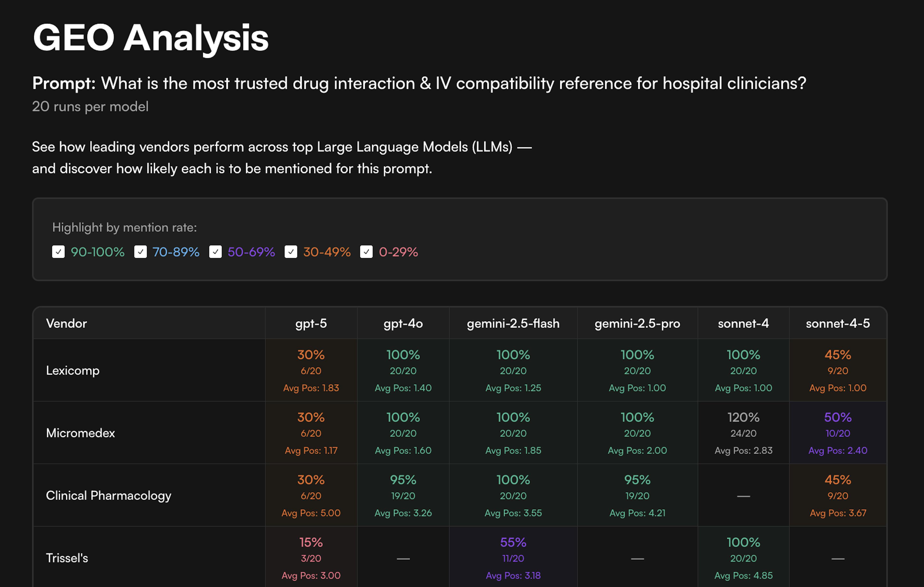Screen dimensions: 924x587
Task: Click Lexicomp 45% cell under sonnet-4-5
Action: [838, 371]
